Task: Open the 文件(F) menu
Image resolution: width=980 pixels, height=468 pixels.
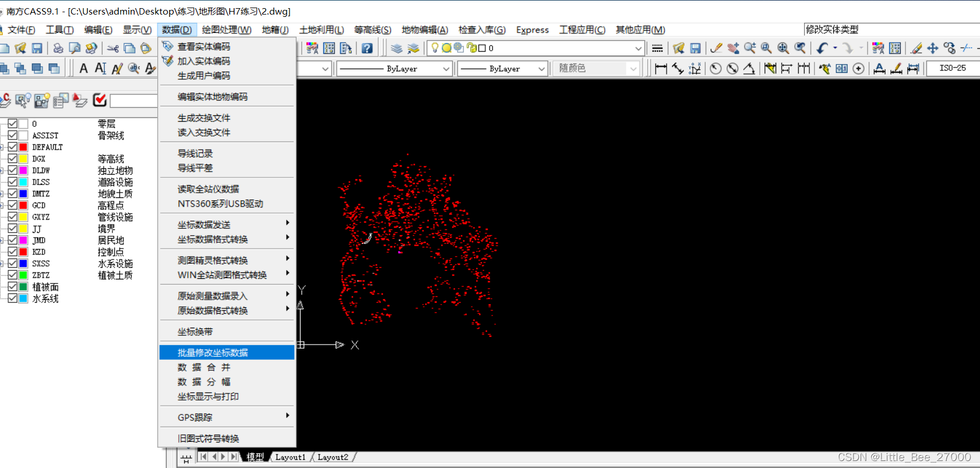Action: coord(21,30)
